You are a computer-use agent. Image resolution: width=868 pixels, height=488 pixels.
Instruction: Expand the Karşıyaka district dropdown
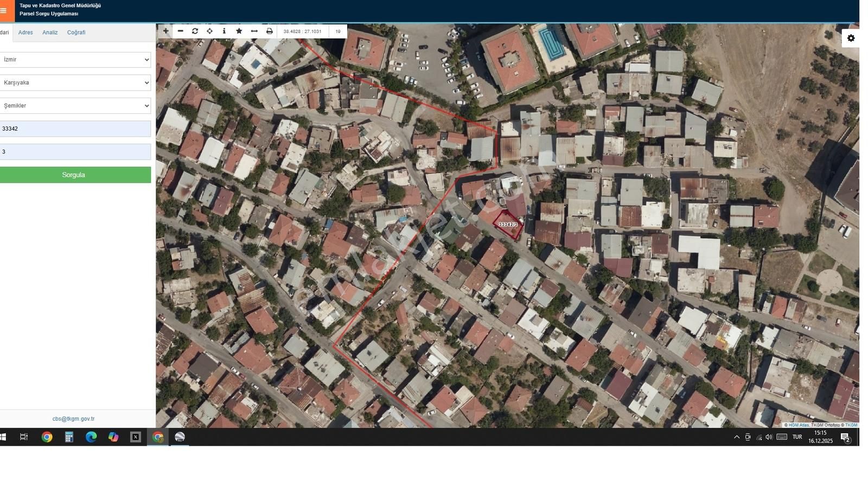pos(75,83)
